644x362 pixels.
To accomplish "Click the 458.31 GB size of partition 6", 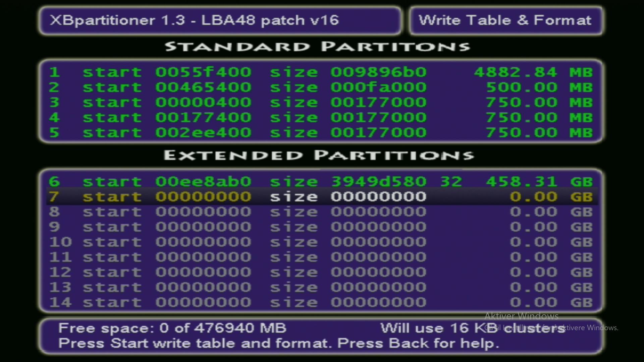I will pyautogui.click(x=539, y=182).
